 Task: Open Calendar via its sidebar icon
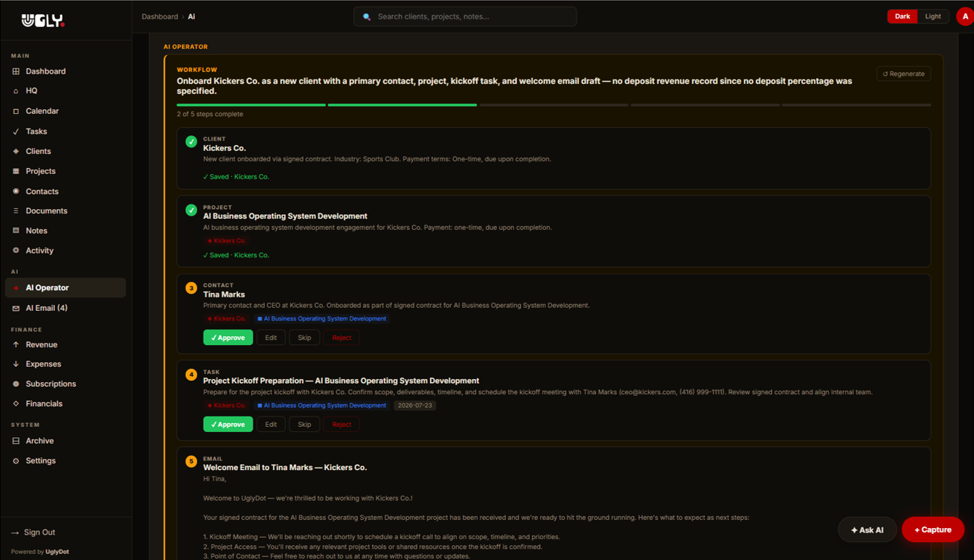(16, 111)
